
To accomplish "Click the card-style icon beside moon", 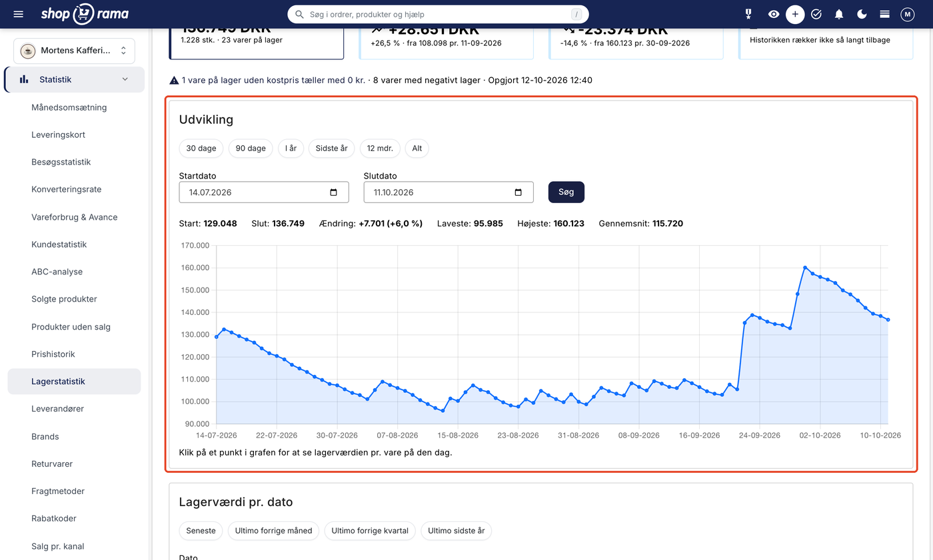I will (x=884, y=14).
